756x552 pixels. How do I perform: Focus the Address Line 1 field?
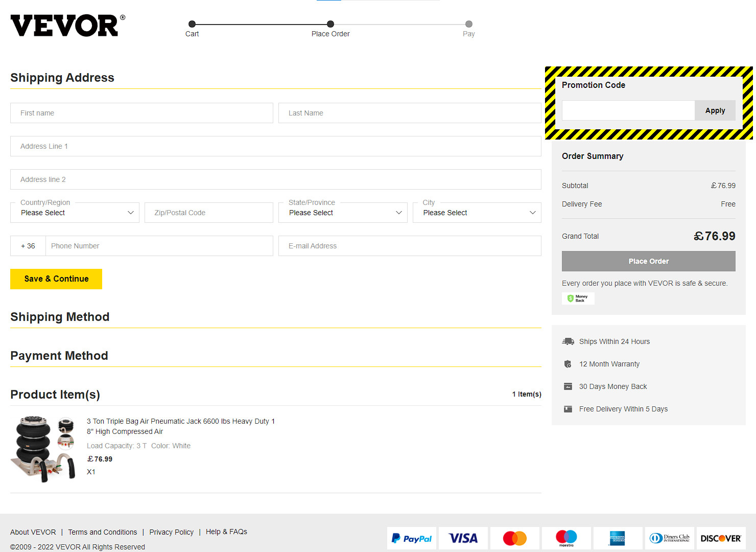coord(276,146)
